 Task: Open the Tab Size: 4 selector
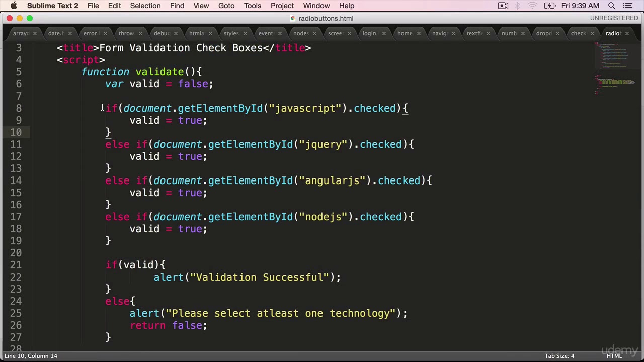[559, 356]
